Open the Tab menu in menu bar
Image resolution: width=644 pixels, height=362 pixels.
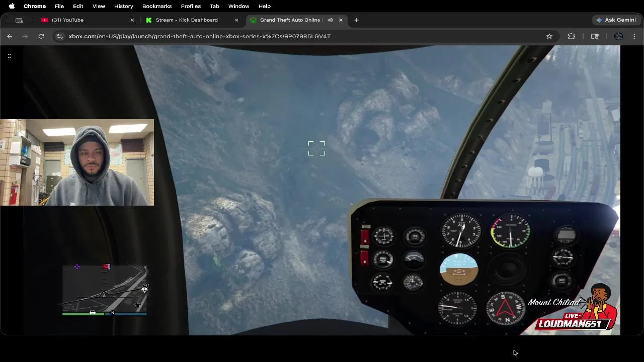point(214,6)
